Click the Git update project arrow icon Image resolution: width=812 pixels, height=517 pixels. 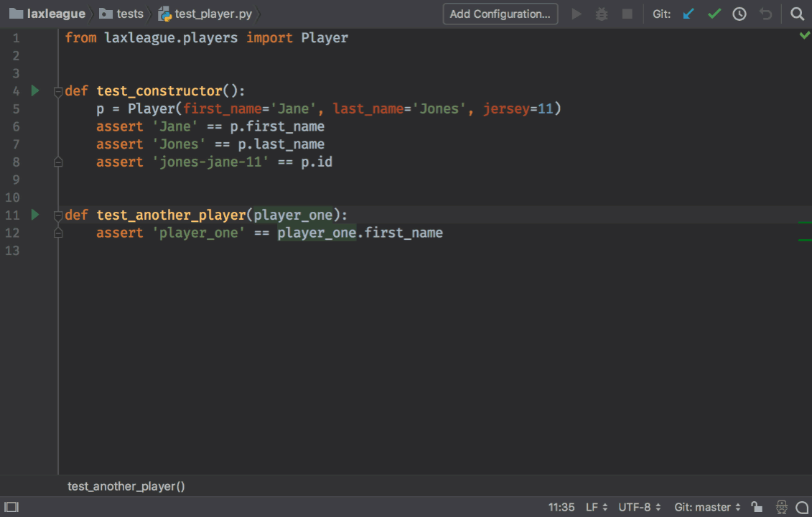pyautogui.click(x=689, y=14)
